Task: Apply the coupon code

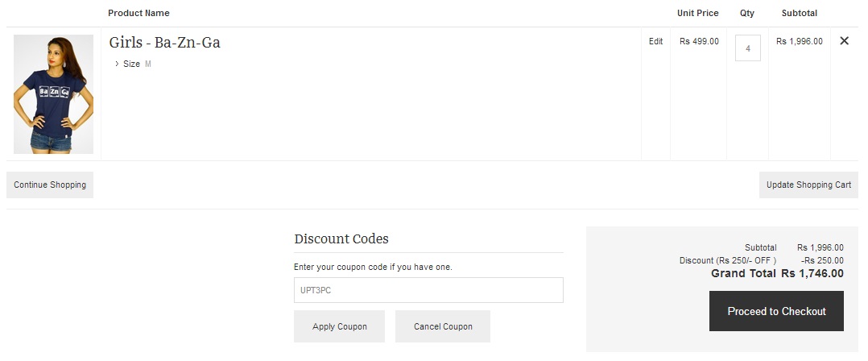Action: (339, 326)
